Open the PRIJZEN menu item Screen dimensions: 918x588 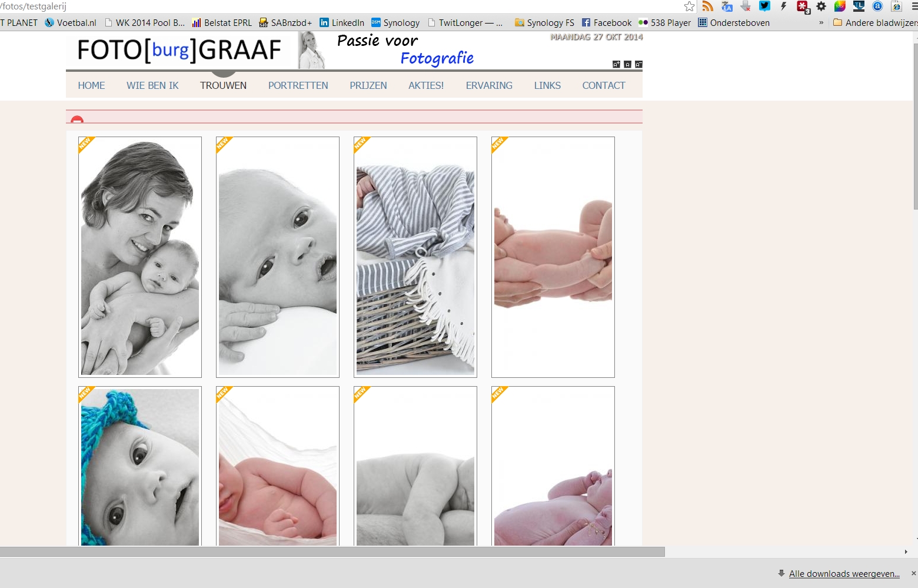(x=368, y=85)
